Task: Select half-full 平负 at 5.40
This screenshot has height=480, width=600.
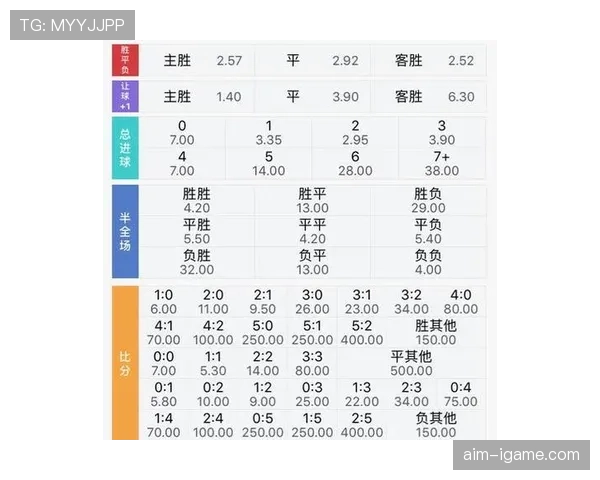Action: coord(428,232)
